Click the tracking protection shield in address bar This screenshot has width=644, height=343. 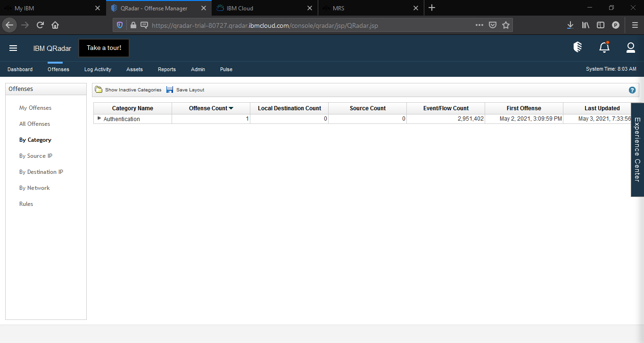tap(120, 25)
